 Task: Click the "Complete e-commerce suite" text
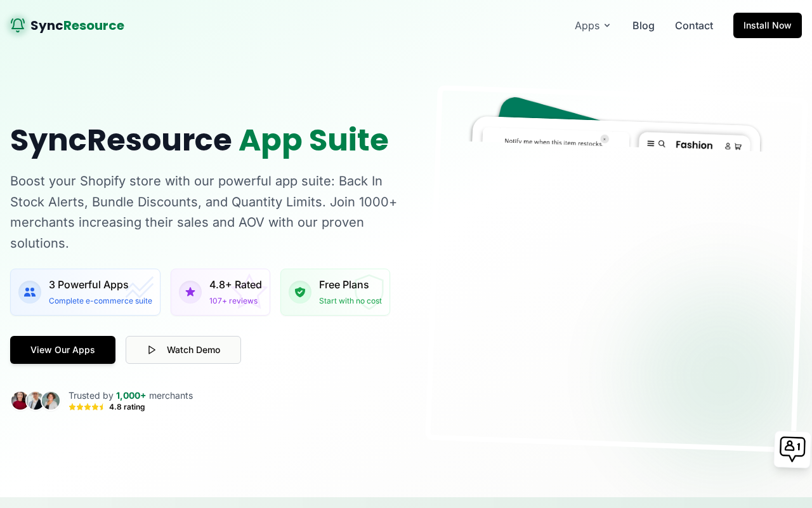pyautogui.click(x=100, y=301)
